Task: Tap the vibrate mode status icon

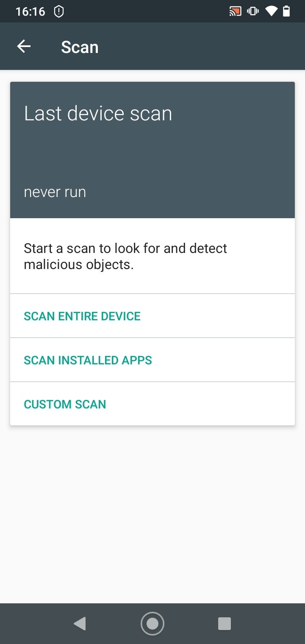Action: pyautogui.click(x=253, y=11)
